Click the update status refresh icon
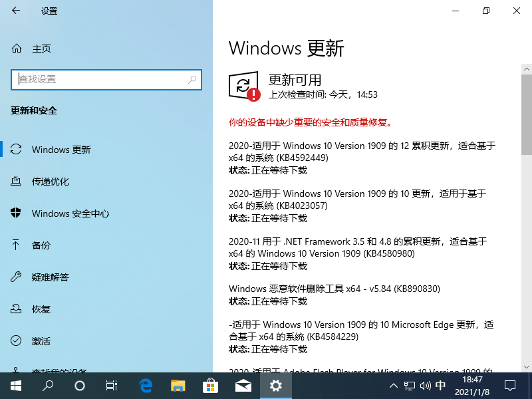532x399 pixels. click(243, 86)
